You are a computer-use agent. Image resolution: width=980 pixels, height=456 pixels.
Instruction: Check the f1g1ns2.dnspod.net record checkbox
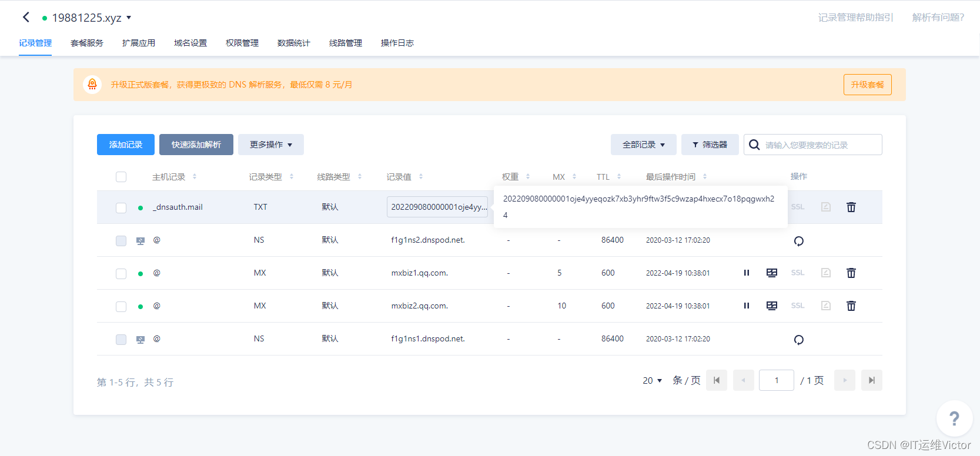point(121,240)
